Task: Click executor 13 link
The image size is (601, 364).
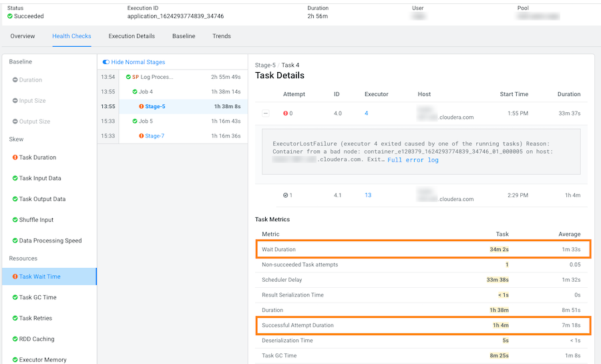Action: [x=368, y=195]
